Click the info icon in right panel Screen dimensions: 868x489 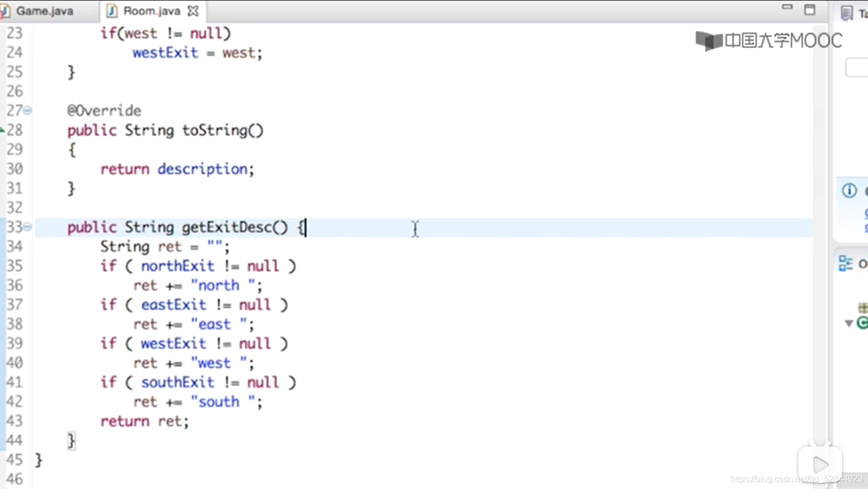(850, 190)
